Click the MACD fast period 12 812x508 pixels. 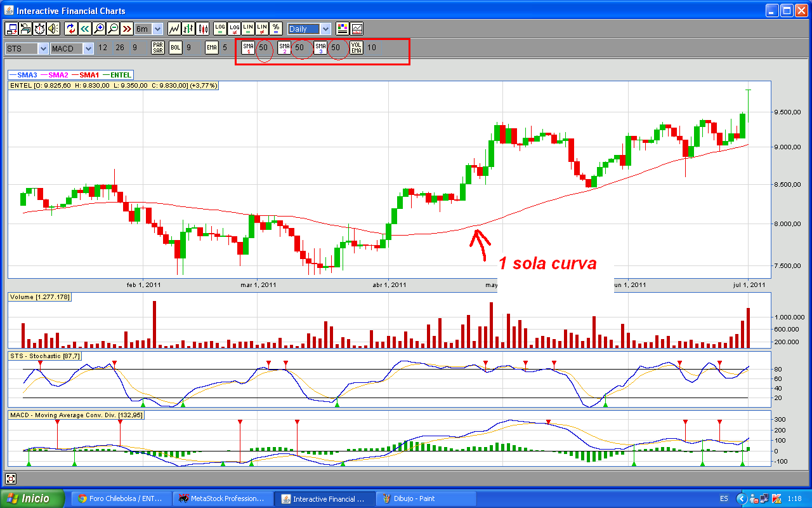(x=103, y=48)
